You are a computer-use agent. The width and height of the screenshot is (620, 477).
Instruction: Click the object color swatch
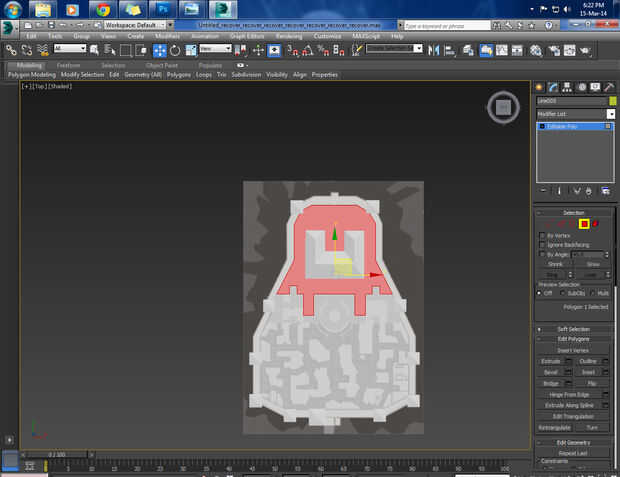pos(613,101)
